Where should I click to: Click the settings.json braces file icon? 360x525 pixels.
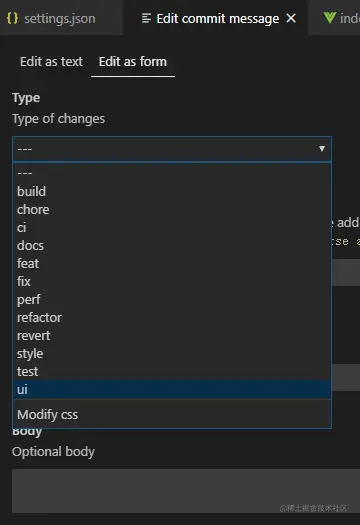coord(13,18)
